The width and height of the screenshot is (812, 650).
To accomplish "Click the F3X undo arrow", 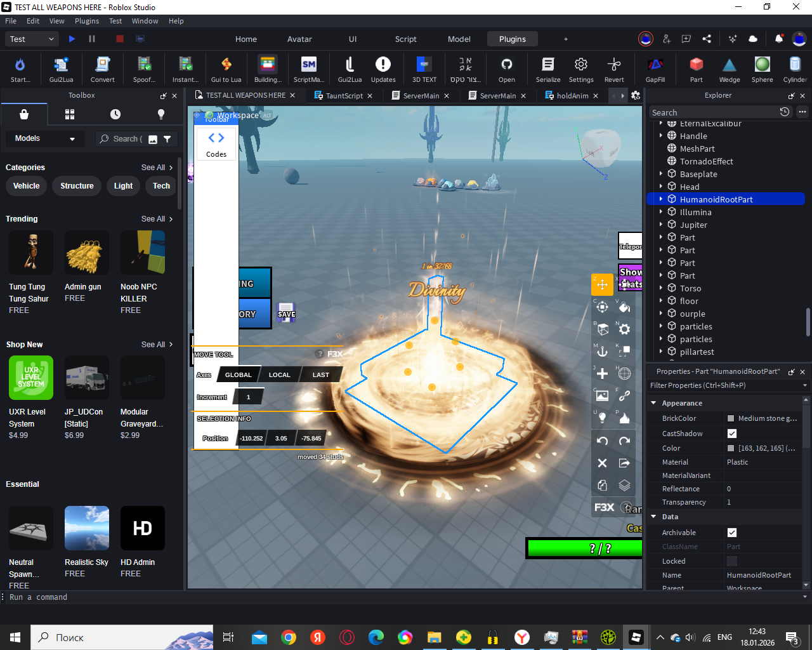I will tap(602, 441).
